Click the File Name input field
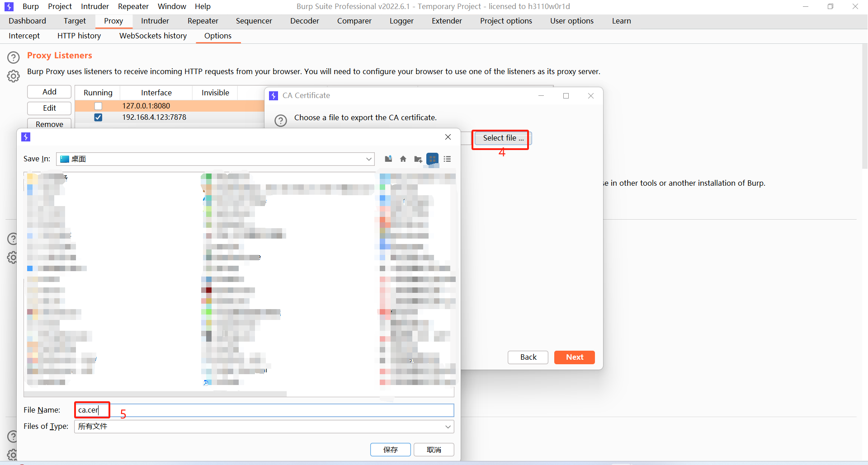Image resolution: width=868 pixels, height=465 pixels. 264,410
